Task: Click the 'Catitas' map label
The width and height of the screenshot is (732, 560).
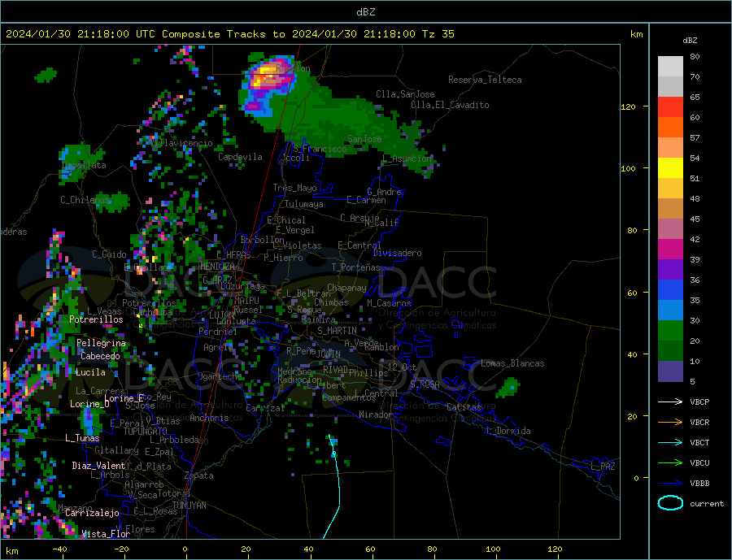Action: (464, 407)
